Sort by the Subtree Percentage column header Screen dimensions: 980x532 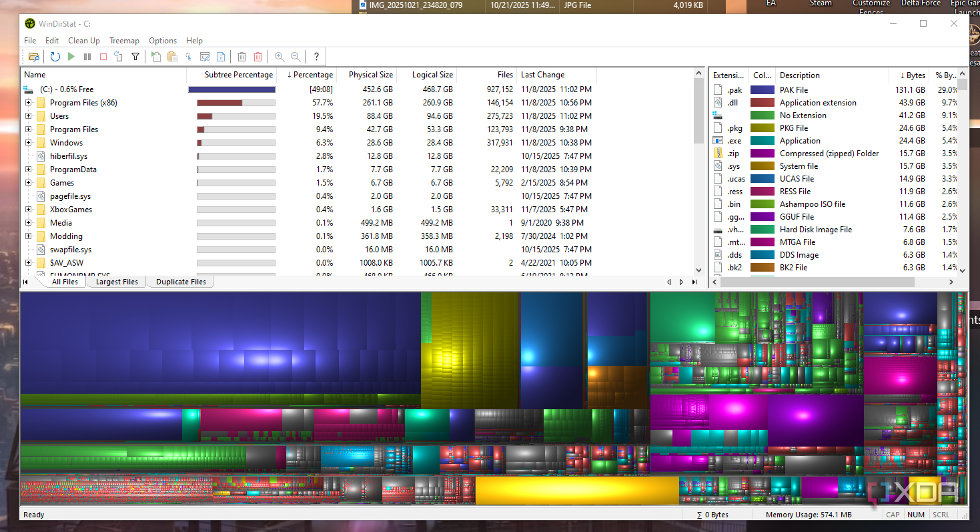coord(231,75)
